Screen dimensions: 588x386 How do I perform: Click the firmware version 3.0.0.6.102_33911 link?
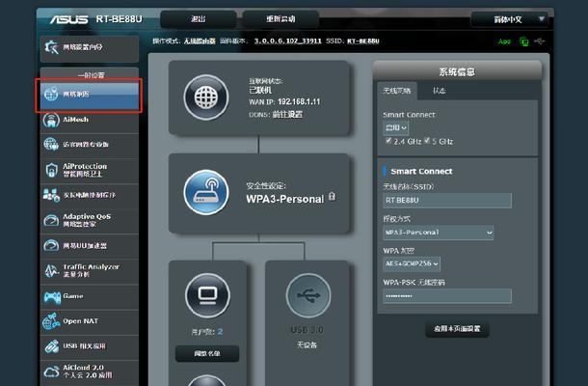coord(287,41)
